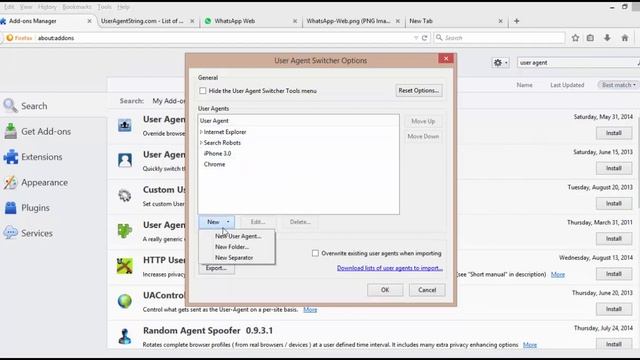Image resolution: width=640 pixels, height=360 pixels.
Task: Sort add-ons by Name
Action: coord(524,85)
